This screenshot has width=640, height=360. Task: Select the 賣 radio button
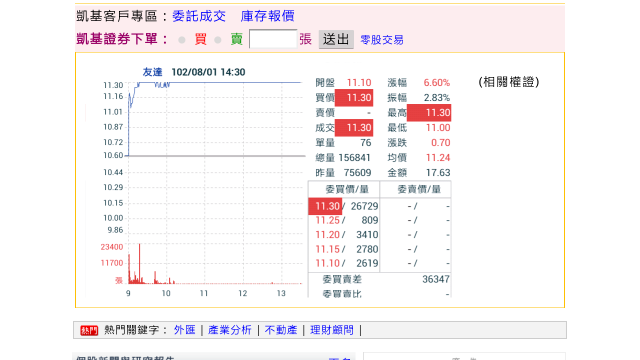coord(218,40)
